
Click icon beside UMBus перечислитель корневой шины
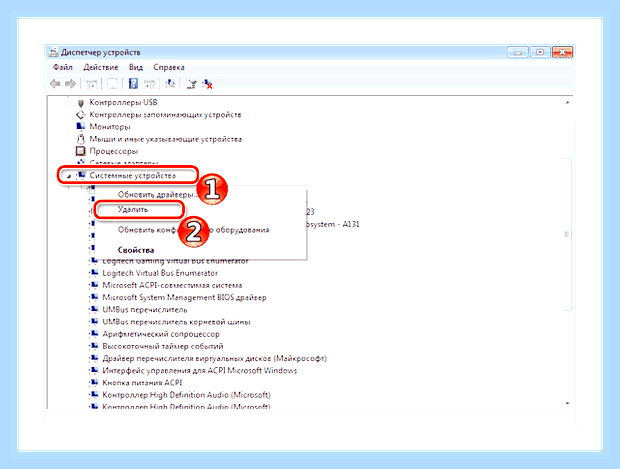point(95,321)
